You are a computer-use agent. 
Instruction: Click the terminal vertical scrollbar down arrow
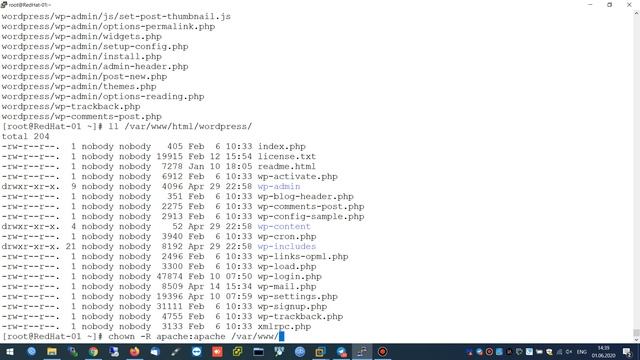(x=636, y=339)
